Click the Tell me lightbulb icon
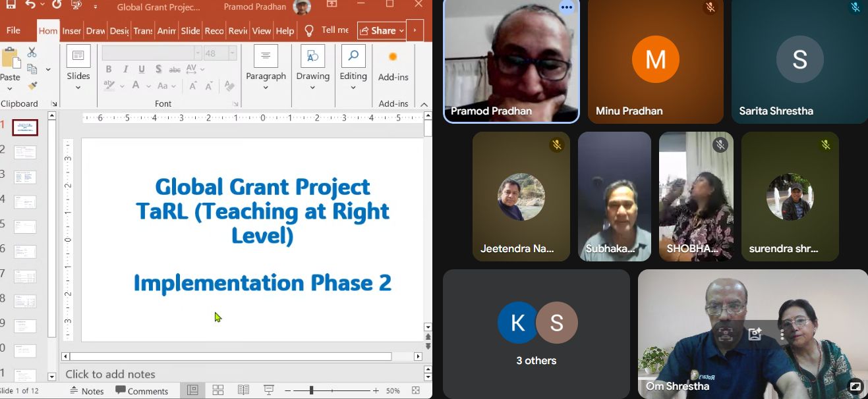 (309, 31)
